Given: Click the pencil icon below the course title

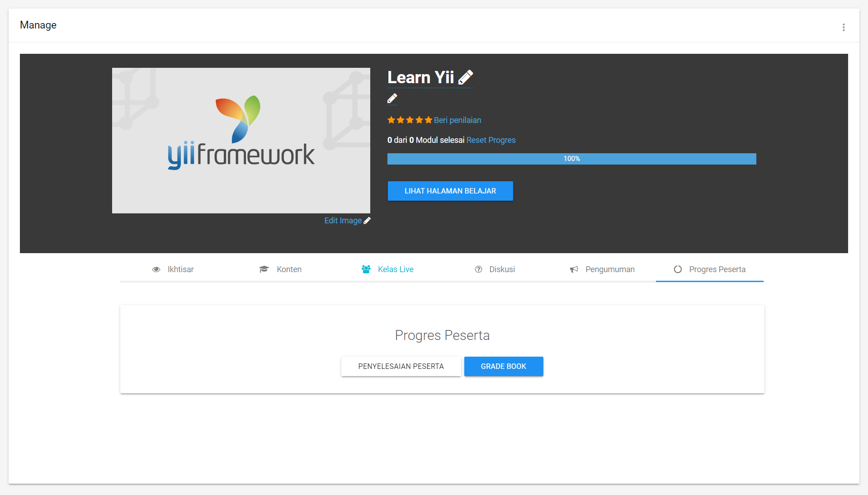Looking at the screenshot, I should 392,99.
